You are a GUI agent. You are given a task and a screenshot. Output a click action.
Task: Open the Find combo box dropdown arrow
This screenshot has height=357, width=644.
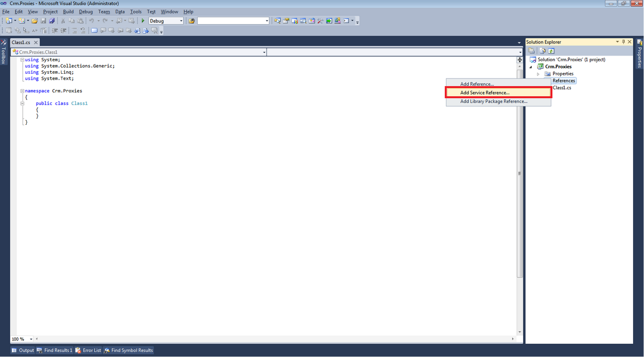[266, 21]
